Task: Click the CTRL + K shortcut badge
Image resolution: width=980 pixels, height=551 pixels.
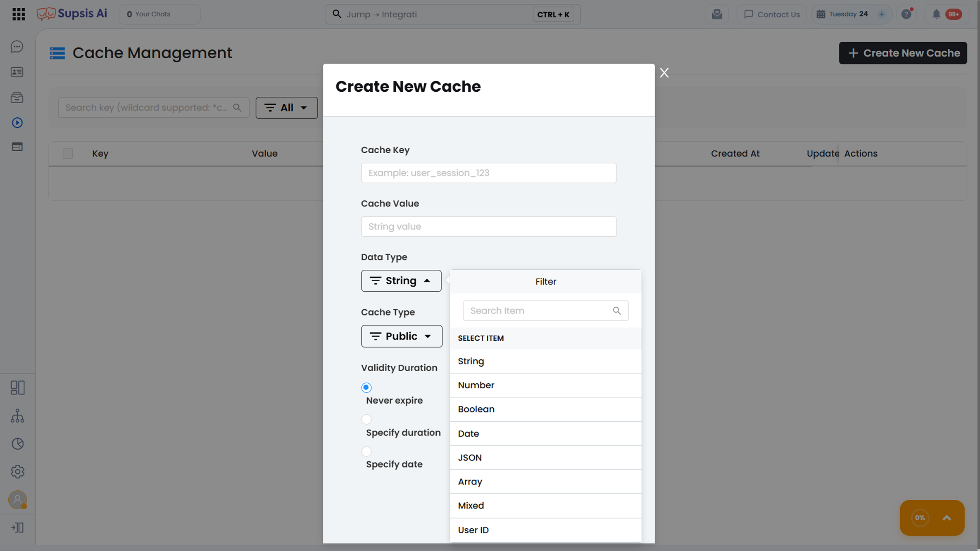Action: [x=553, y=14]
